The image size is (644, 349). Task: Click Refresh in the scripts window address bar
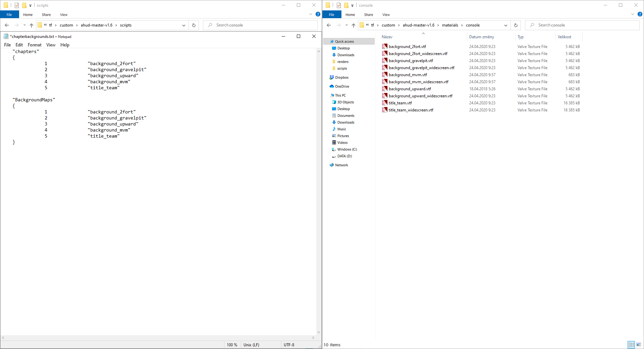194,25
